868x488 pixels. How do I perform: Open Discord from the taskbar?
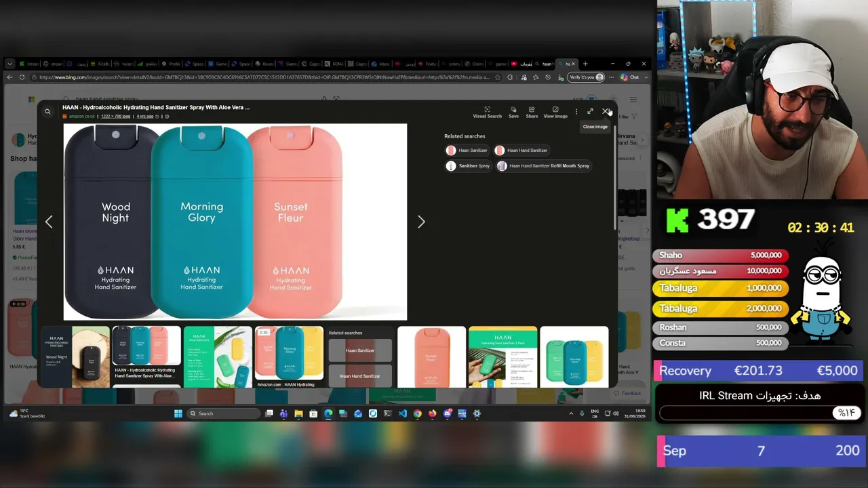tap(448, 413)
